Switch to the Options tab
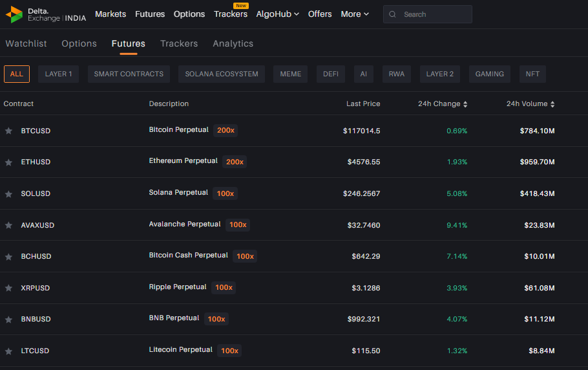 [79, 43]
